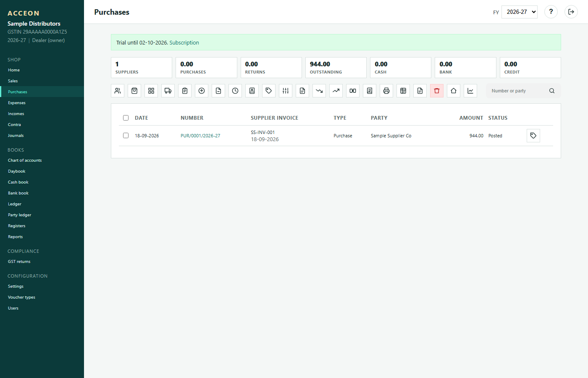Click the house icon in toolbar
The image size is (588, 378).
coord(454,91)
